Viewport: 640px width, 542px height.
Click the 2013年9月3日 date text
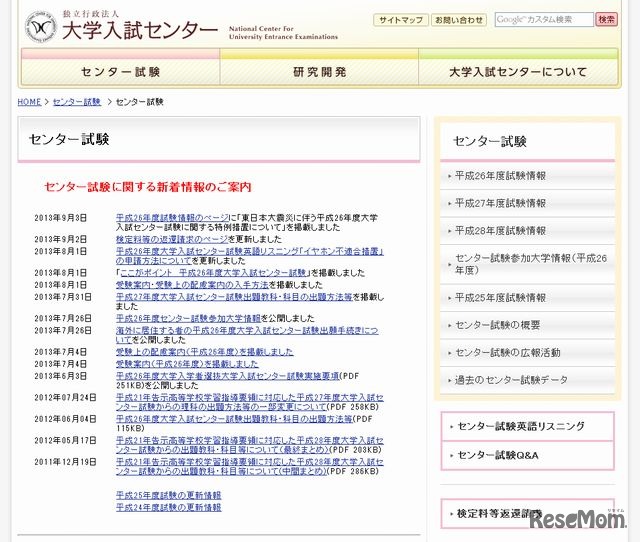(x=60, y=218)
